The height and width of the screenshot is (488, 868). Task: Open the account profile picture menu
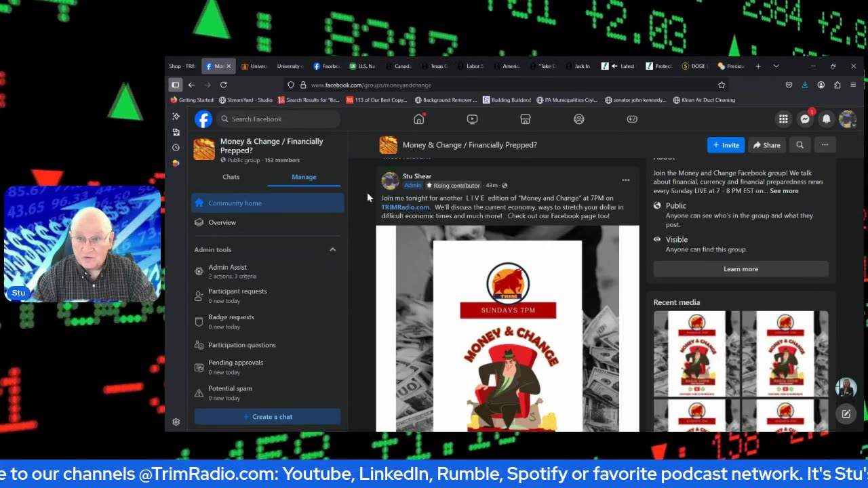[847, 119]
